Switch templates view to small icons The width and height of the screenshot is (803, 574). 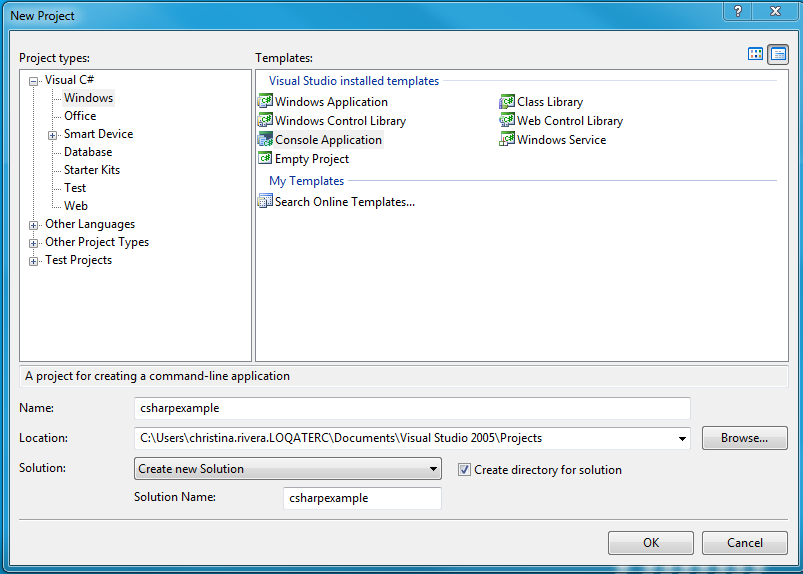[778, 54]
